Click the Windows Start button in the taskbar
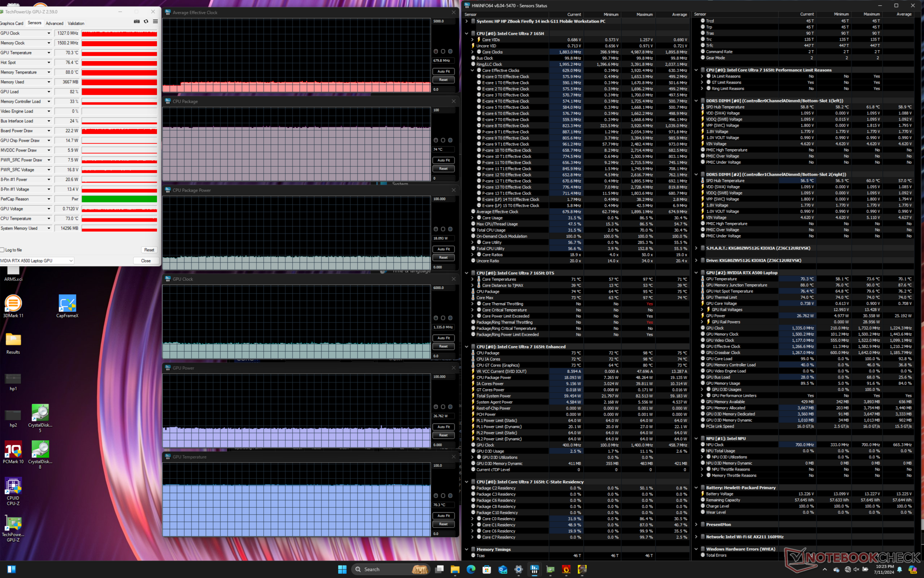 pos(342,569)
